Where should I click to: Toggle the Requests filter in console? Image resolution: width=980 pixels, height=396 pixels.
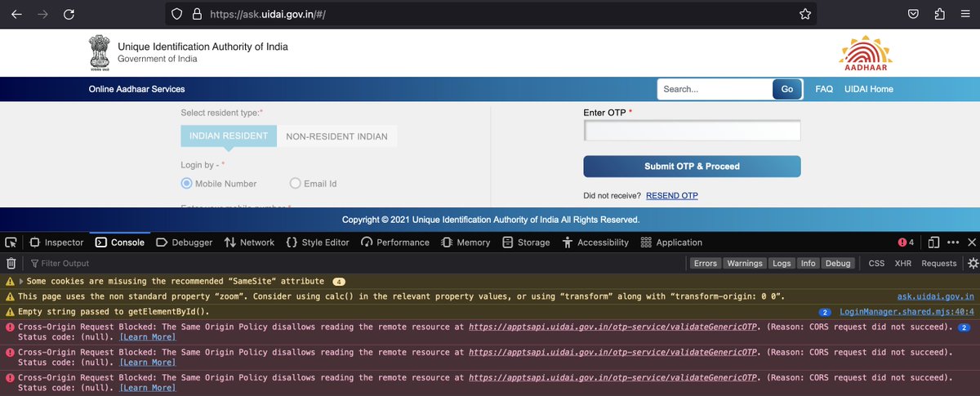click(x=938, y=264)
